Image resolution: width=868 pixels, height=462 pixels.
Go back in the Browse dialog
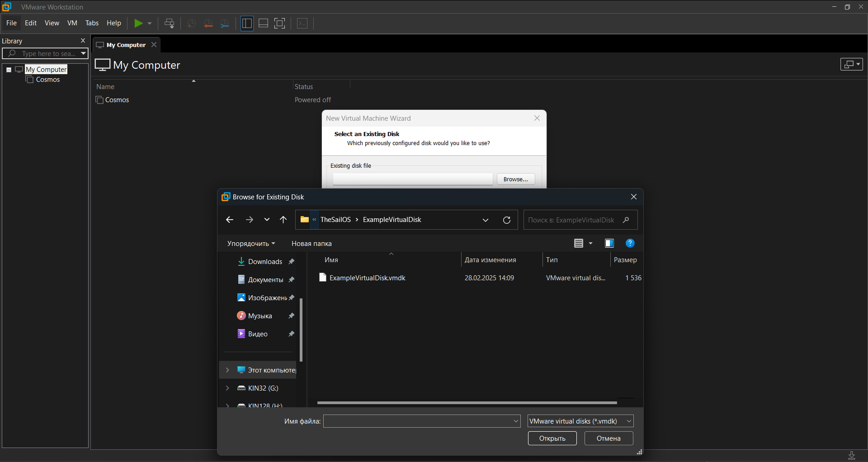(230, 220)
